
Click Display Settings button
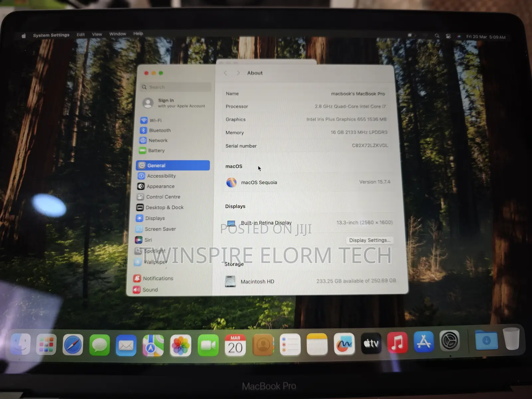point(370,240)
